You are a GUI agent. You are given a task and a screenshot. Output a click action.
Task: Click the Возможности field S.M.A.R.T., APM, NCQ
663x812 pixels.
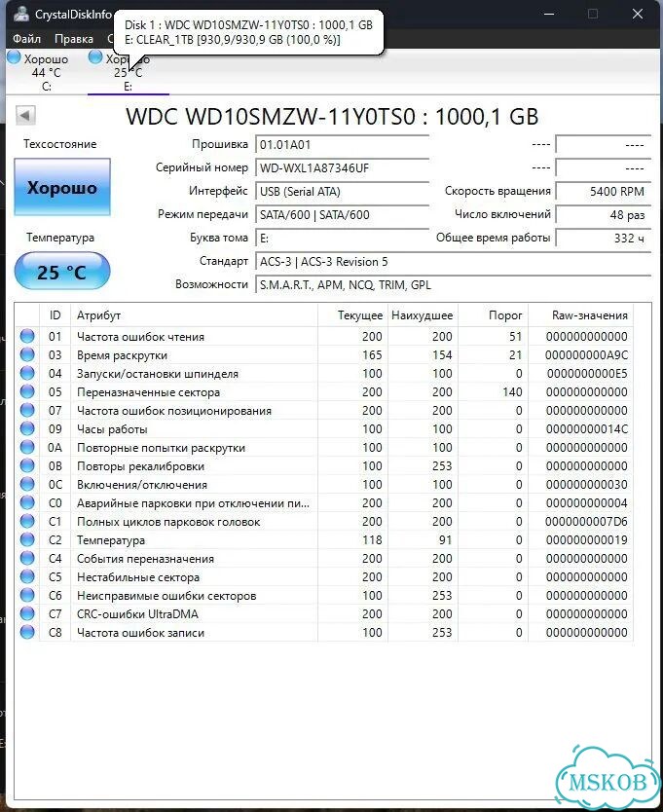coord(454,285)
